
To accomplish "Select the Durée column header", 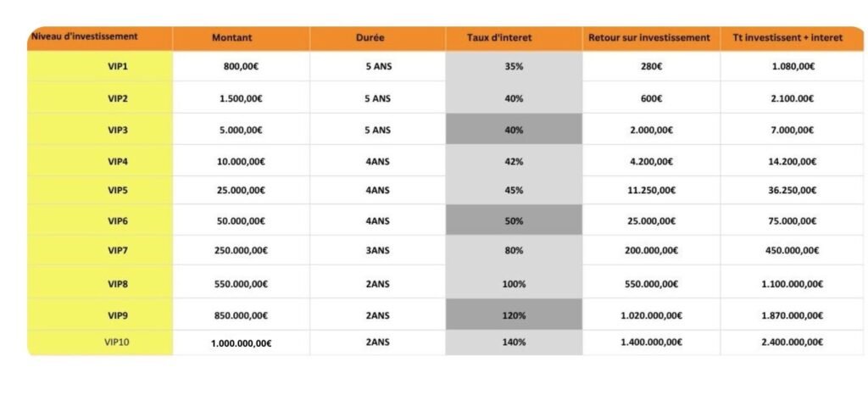I will tap(377, 38).
